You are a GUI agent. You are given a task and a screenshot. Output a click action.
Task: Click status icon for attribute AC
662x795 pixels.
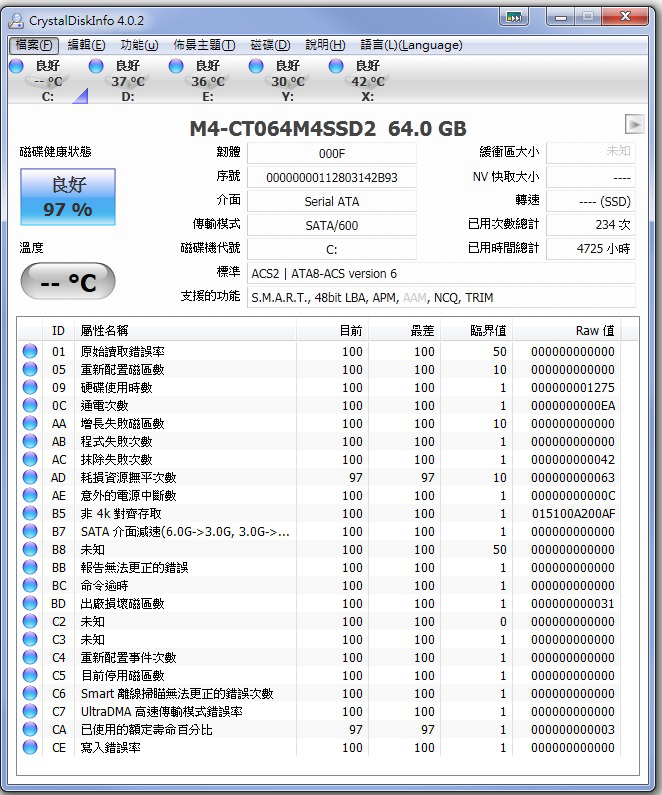[30, 459]
